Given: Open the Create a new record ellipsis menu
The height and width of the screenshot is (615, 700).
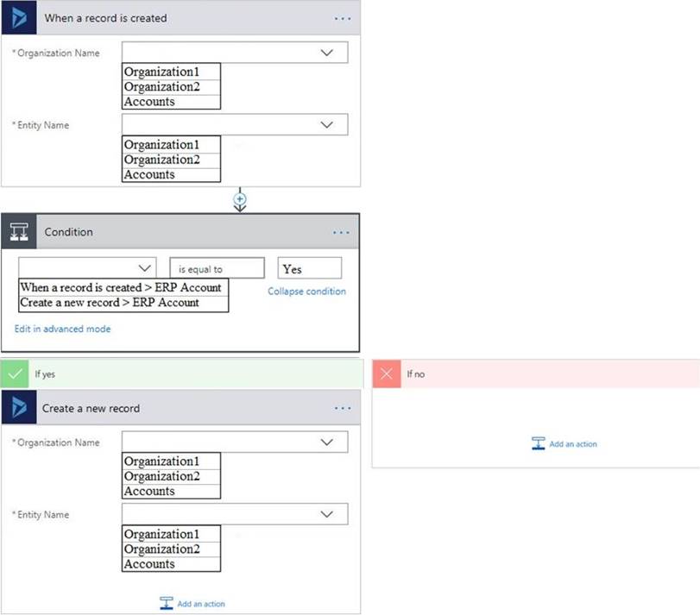Looking at the screenshot, I should tap(342, 408).
